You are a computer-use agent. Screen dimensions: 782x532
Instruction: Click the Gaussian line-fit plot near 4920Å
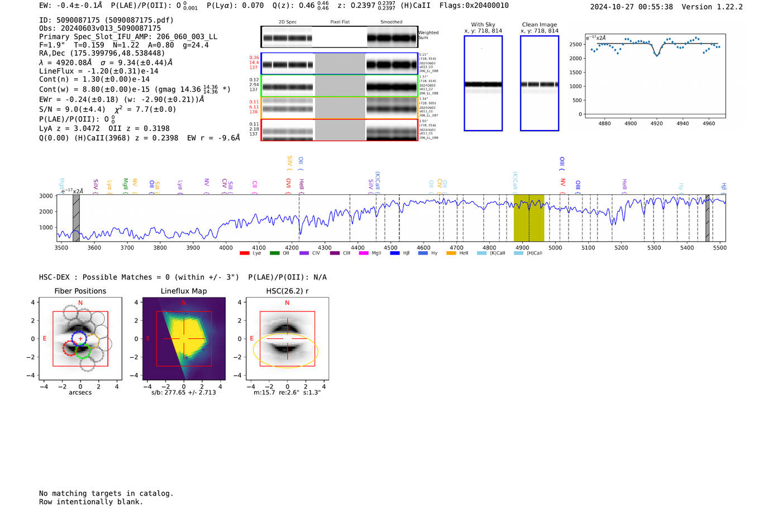655,76
